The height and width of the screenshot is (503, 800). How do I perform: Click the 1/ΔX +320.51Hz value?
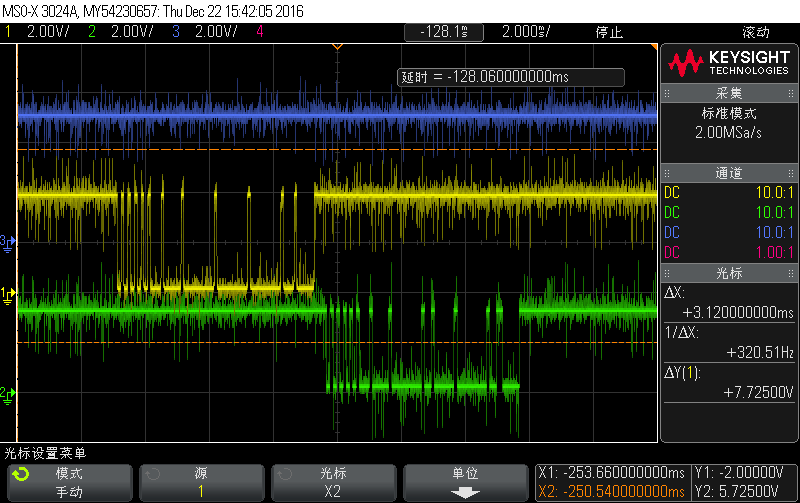pyautogui.click(x=760, y=352)
